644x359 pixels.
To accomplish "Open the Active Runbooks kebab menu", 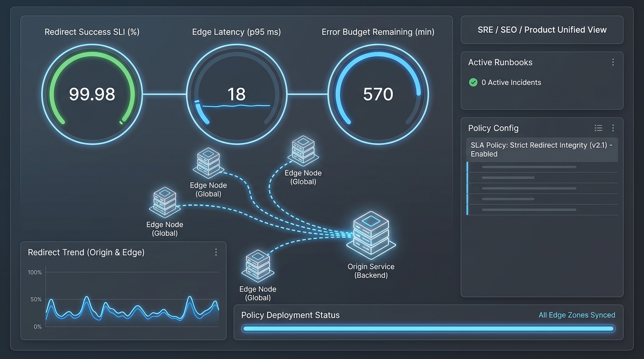I will (613, 62).
